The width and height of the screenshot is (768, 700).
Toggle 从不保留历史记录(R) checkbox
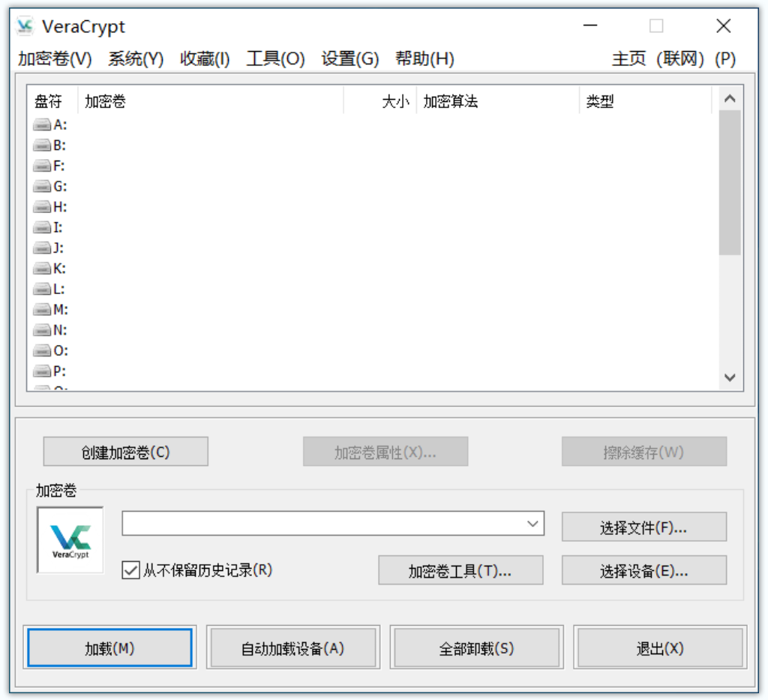[130, 570]
